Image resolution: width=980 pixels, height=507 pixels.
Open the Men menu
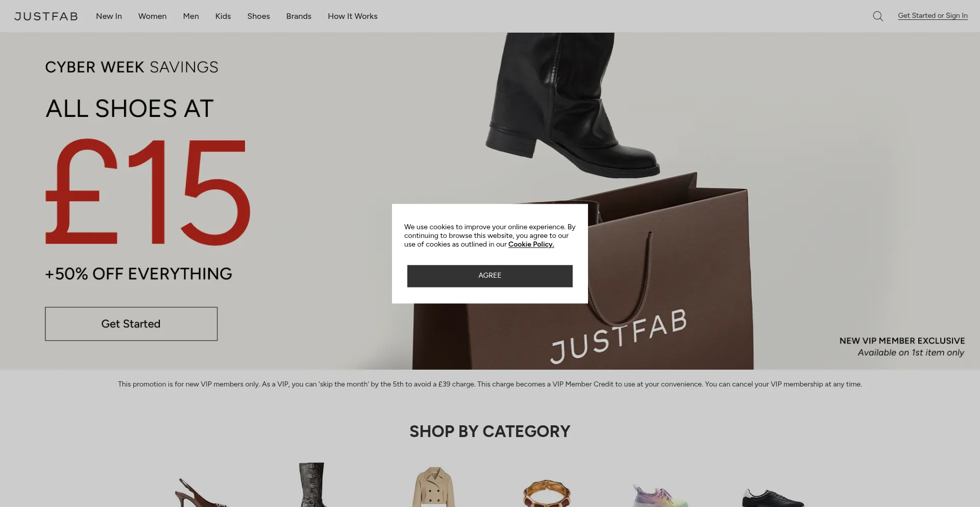click(191, 16)
